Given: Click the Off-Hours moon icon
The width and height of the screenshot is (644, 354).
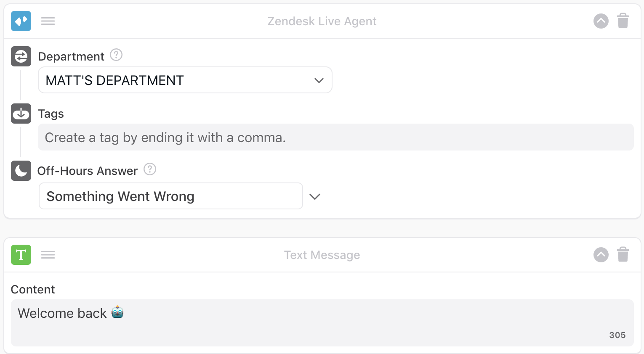Looking at the screenshot, I should pyautogui.click(x=21, y=171).
